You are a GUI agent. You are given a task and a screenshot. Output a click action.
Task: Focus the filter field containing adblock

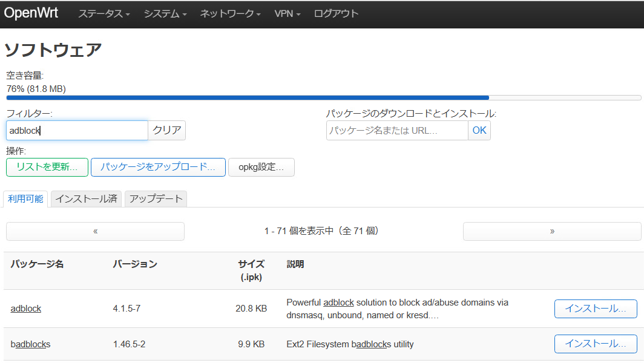coord(77,131)
